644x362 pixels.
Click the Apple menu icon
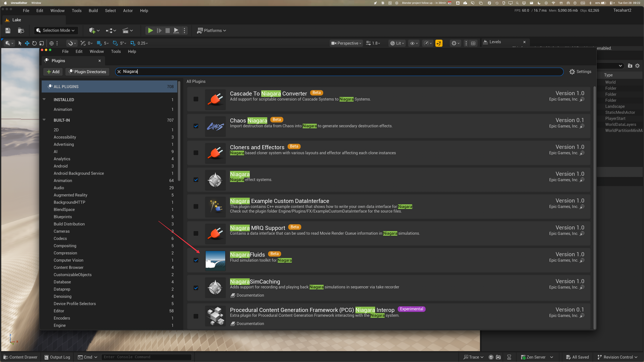(5, 3)
